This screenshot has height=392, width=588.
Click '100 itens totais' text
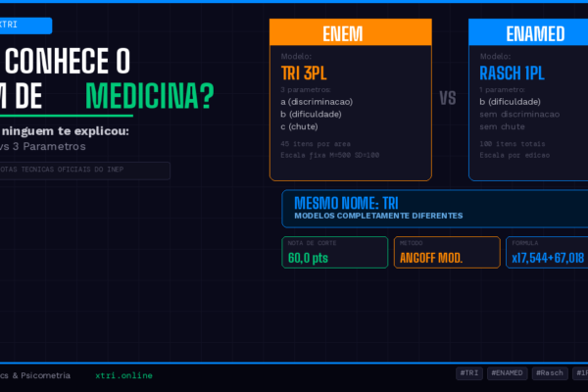coord(513,144)
